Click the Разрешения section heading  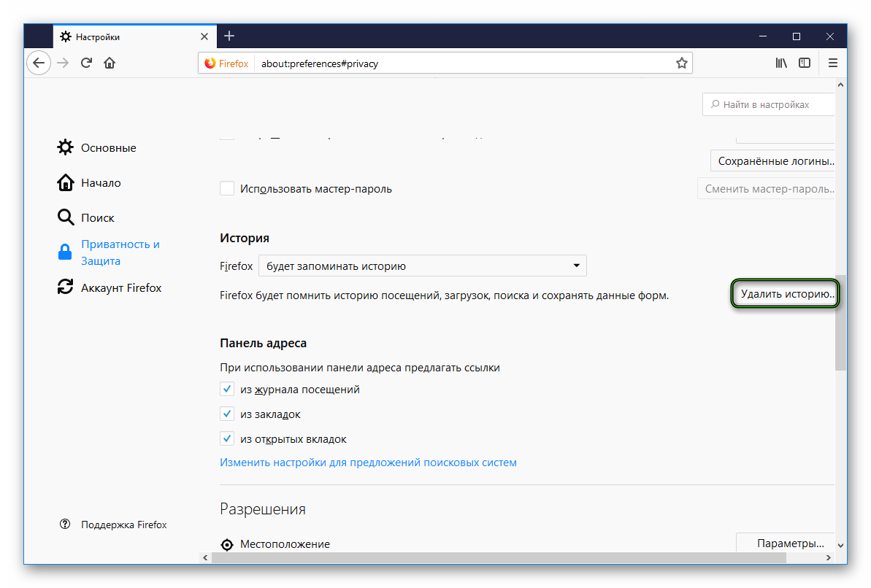tap(263, 509)
